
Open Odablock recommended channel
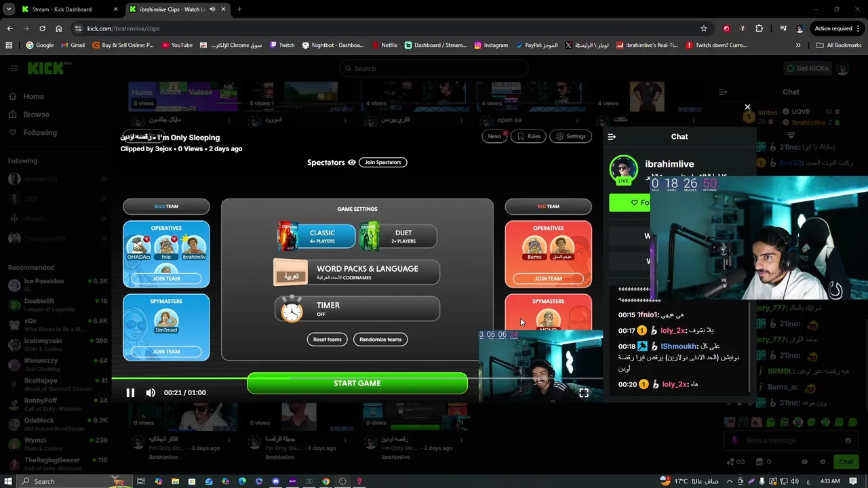[57, 424]
